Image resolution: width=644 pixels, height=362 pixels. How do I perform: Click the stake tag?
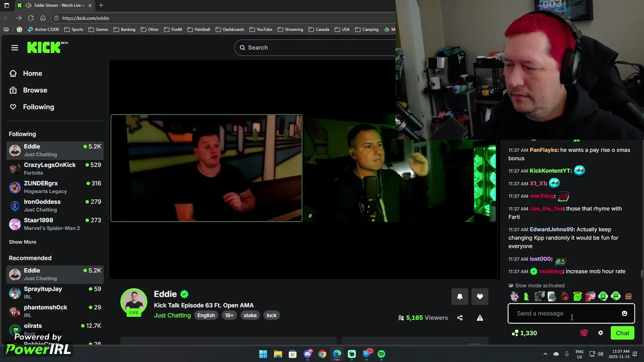pyautogui.click(x=250, y=315)
